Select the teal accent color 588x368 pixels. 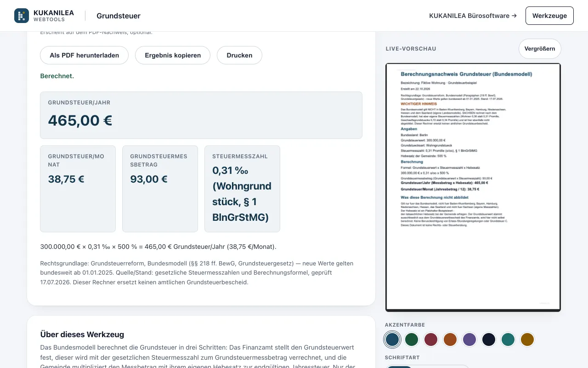508,339
